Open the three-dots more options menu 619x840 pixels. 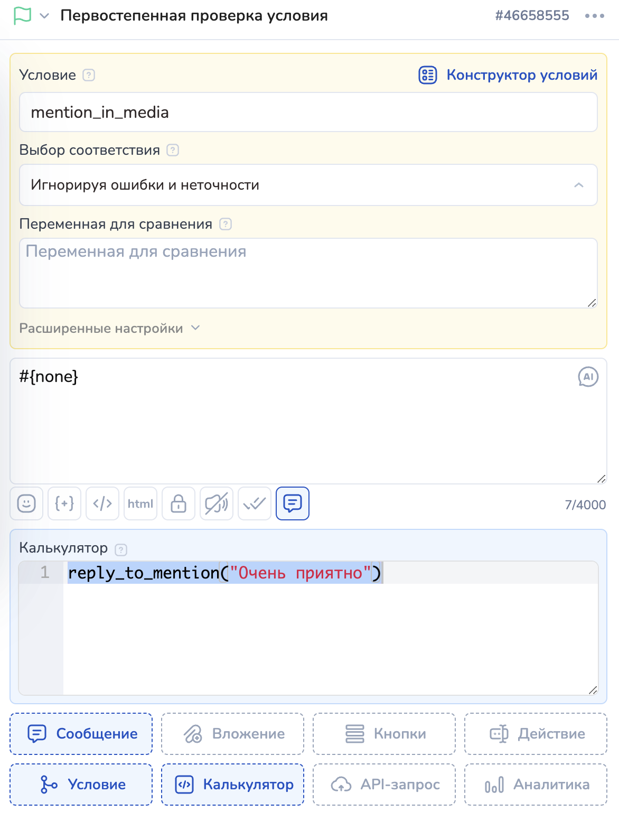point(594,16)
